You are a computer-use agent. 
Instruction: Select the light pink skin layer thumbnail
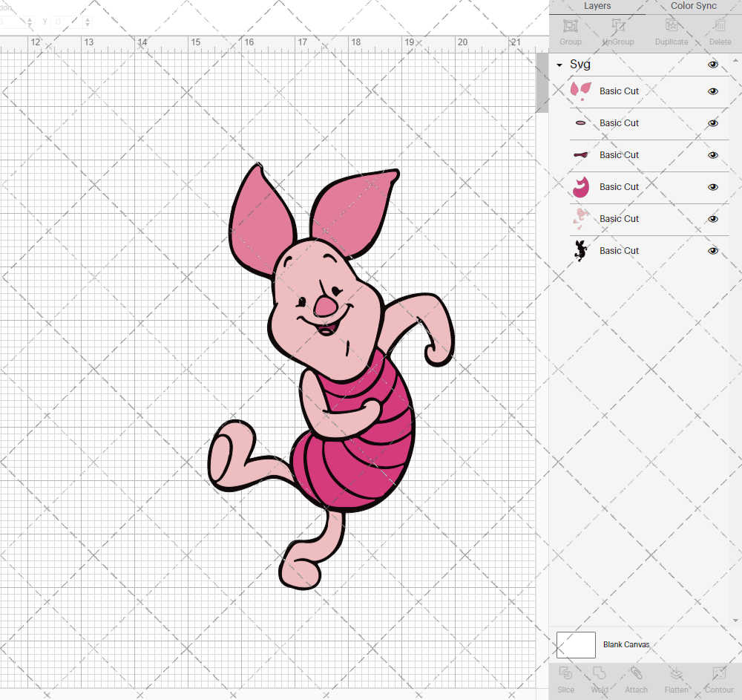click(581, 219)
